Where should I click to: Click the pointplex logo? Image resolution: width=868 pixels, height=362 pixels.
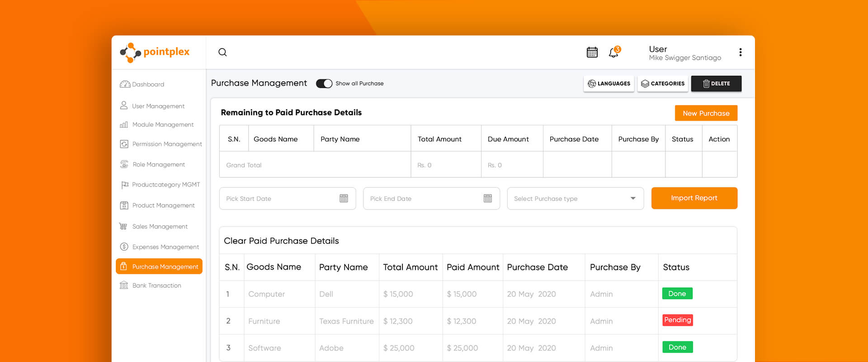[x=155, y=52]
